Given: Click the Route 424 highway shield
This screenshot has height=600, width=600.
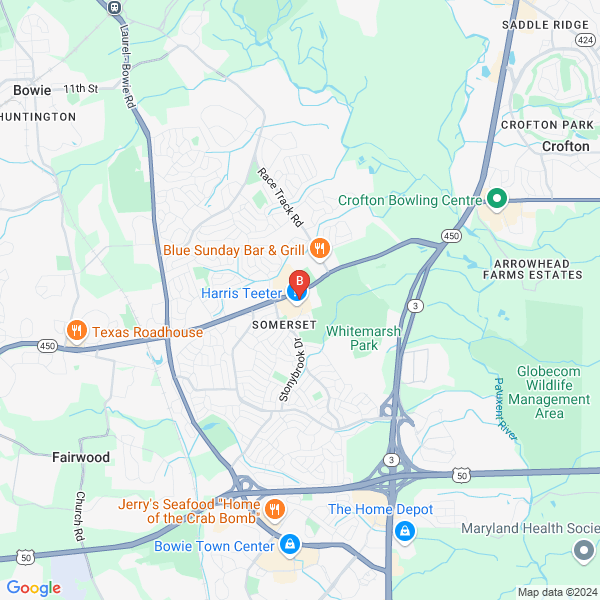Looking at the screenshot, I should pyautogui.click(x=585, y=40).
